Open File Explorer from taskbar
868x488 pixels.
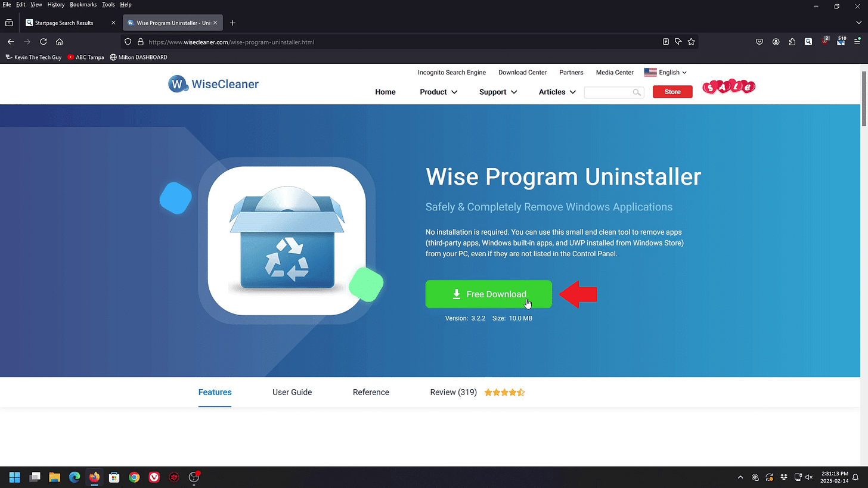54,477
